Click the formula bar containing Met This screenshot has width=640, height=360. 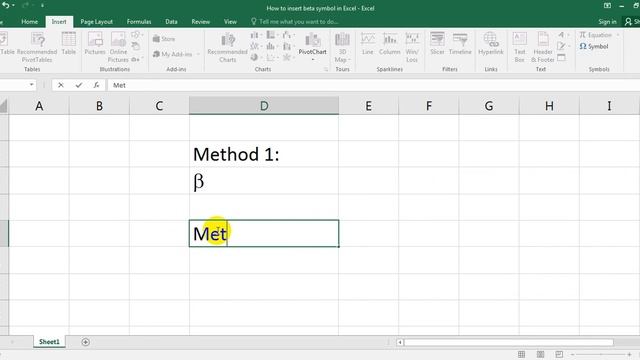click(373, 85)
